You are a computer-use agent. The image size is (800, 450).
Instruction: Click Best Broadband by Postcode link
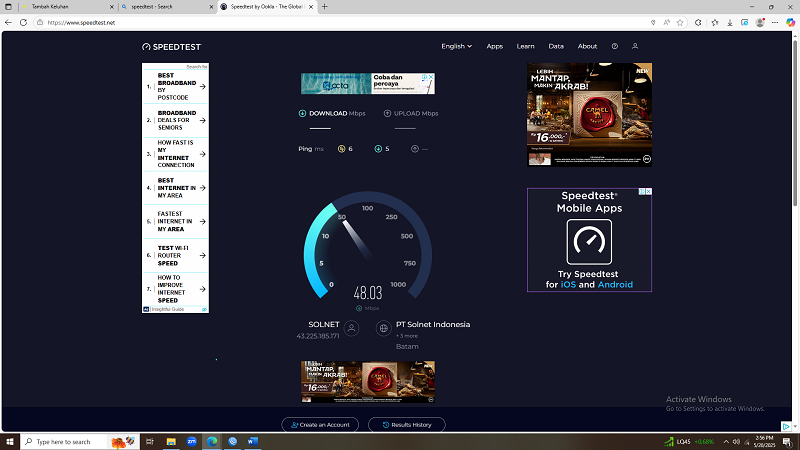click(176, 86)
